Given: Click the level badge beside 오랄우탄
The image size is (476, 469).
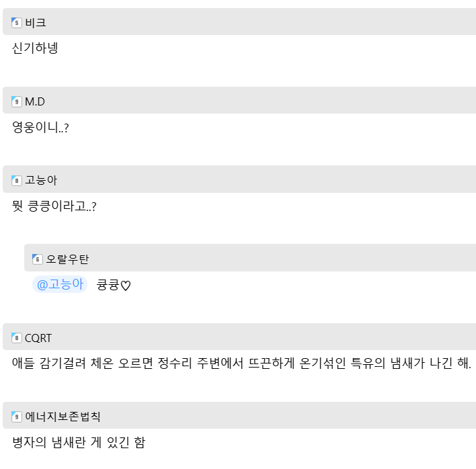Looking at the screenshot, I should [x=38, y=259].
